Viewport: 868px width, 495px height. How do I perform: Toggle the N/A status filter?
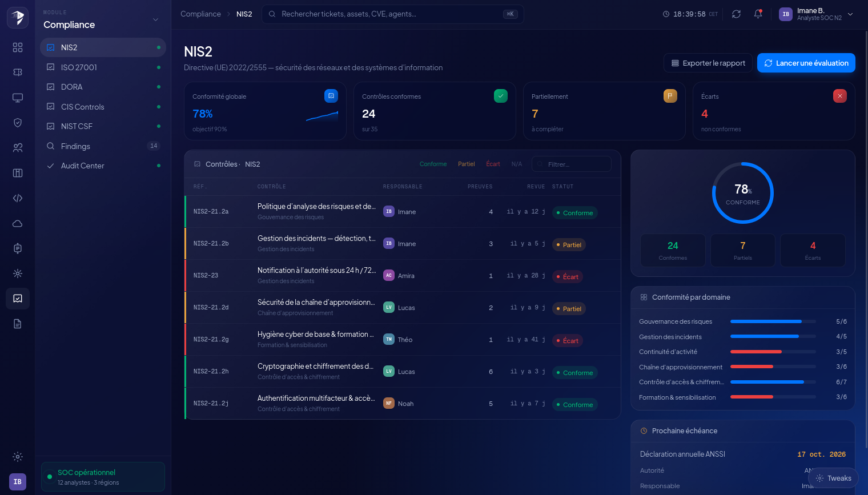tap(517, 164)
